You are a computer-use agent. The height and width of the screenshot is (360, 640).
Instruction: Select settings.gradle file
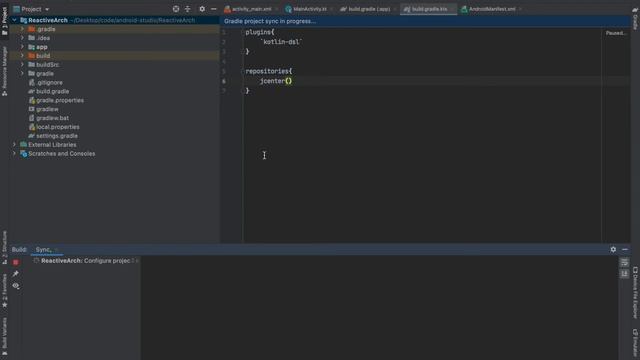point(57,136)
